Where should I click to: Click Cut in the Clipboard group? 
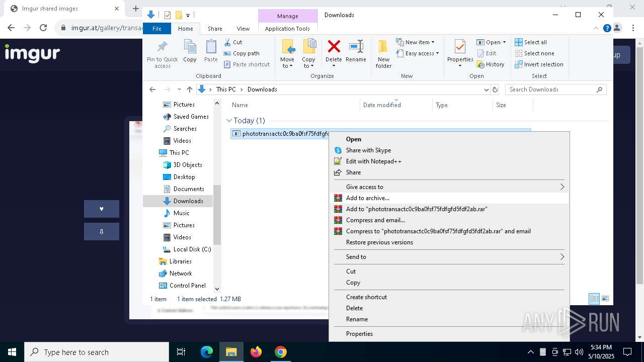coord(233,42)
